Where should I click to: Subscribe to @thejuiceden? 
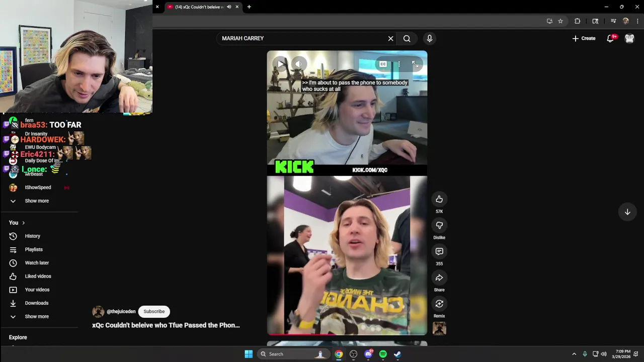point(154,312)
